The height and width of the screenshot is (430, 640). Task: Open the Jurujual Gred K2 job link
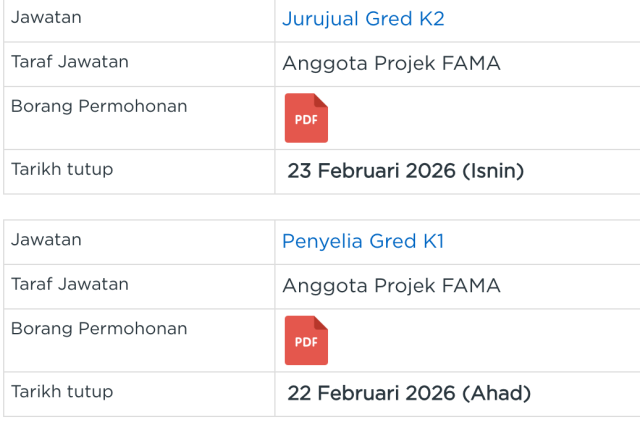click(363, 19)
